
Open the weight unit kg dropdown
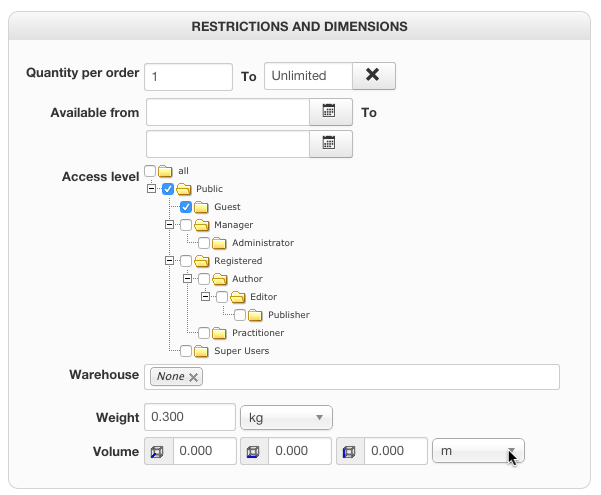pyautogui.click(x=286, y=417)
